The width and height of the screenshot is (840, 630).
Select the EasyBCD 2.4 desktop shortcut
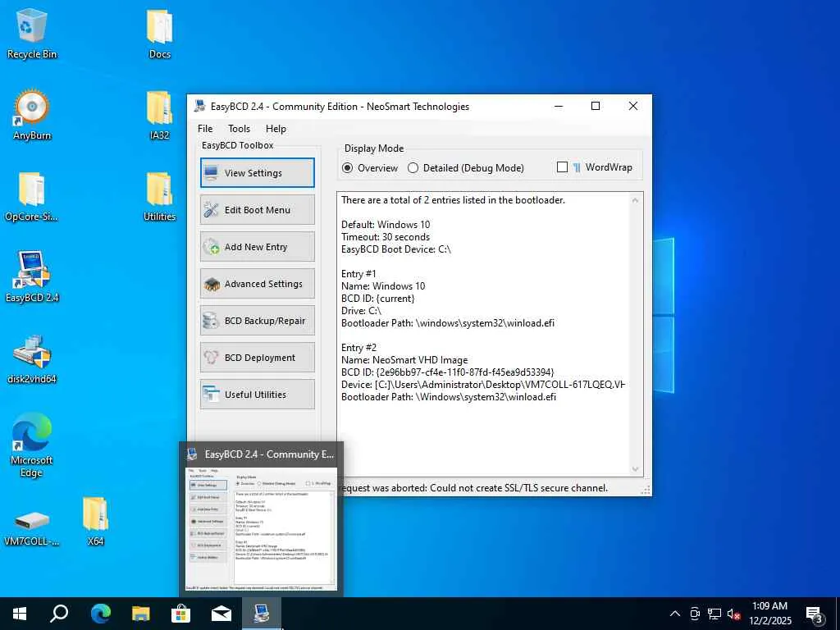pyautogui.click(x=32, y=277)
